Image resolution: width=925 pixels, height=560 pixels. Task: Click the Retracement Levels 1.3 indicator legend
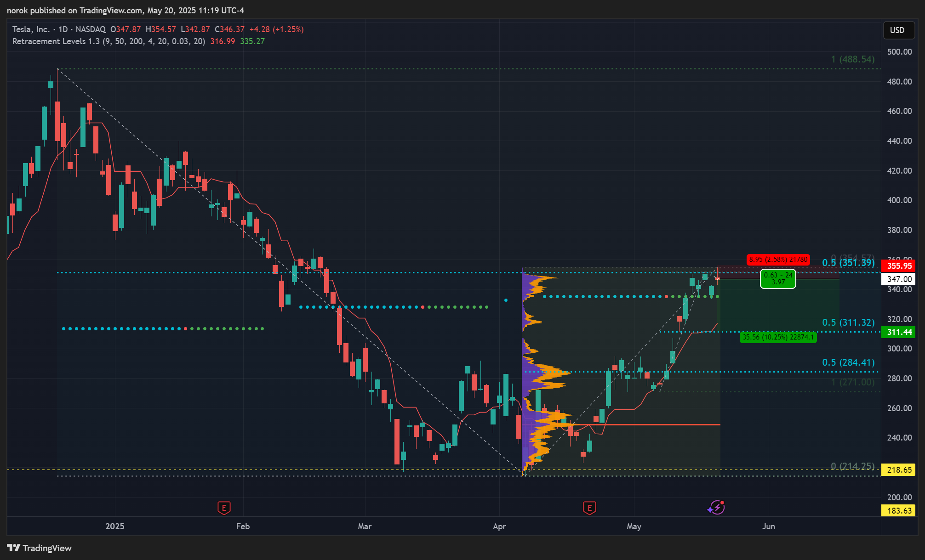108,41
